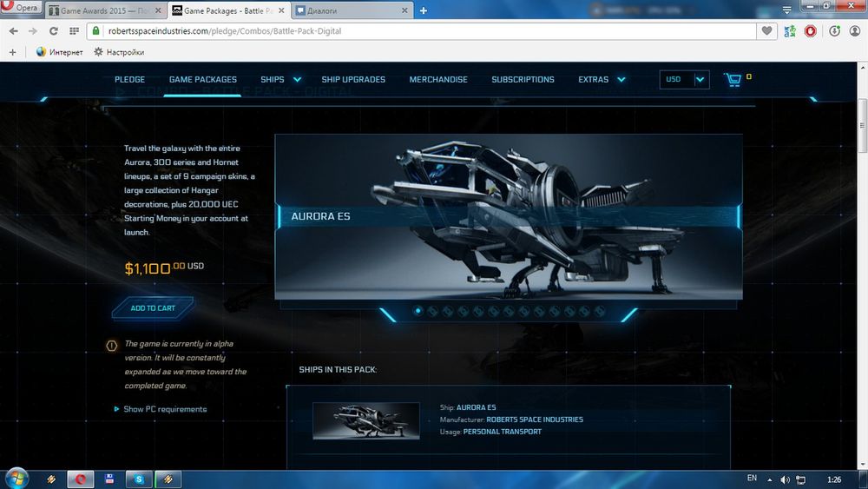Open Windows Start menu
Viewport: 868px width, 489px height.
click(16, 479)
